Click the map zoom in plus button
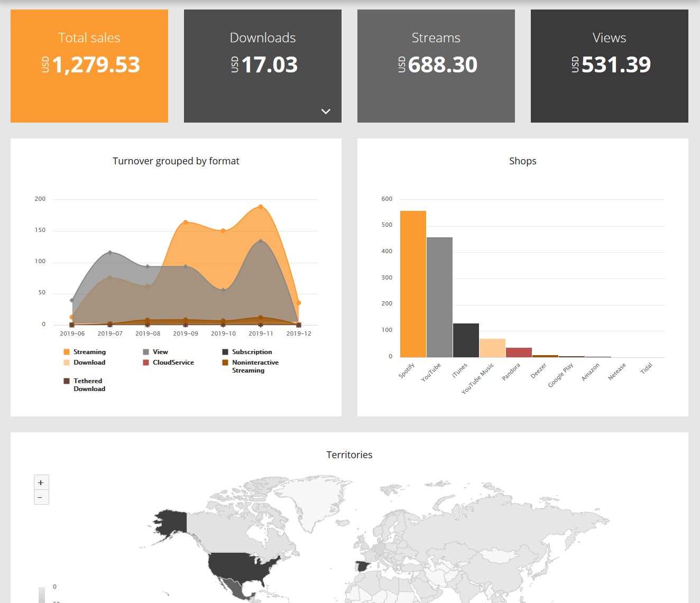 41,483
